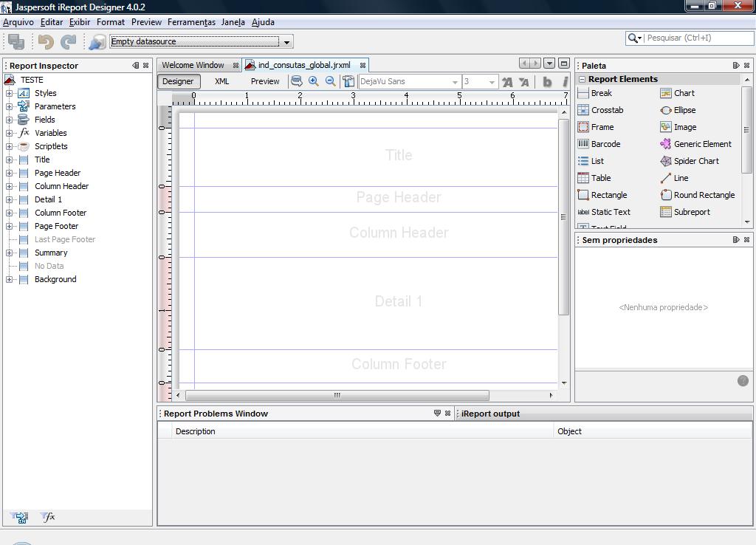Image resolution: width=756 pixels, height=545 pixels.
Task: Select the Ellipse palette element
Action: 678,110
